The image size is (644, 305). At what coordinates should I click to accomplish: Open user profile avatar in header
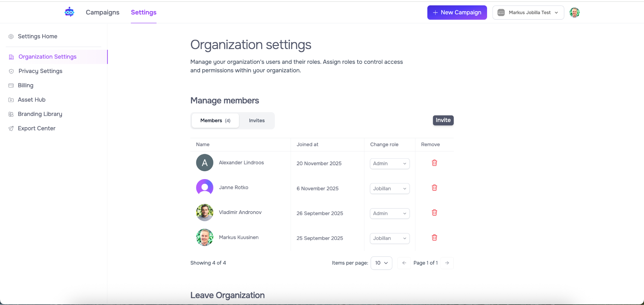click(x=574, y=13)
